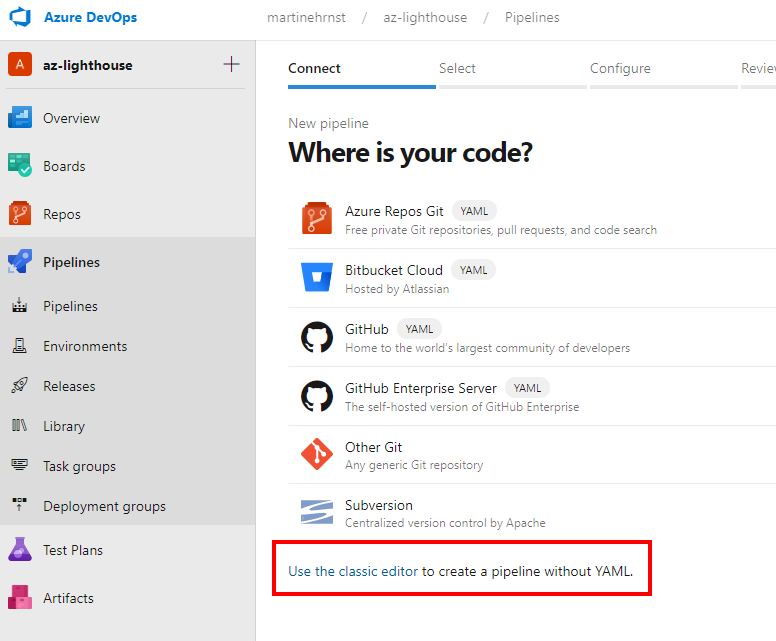The height and width of the screenshot is (641, 776).
Task: Open the martinehrnst organization breadcrumb
Action: coord(306,18)
